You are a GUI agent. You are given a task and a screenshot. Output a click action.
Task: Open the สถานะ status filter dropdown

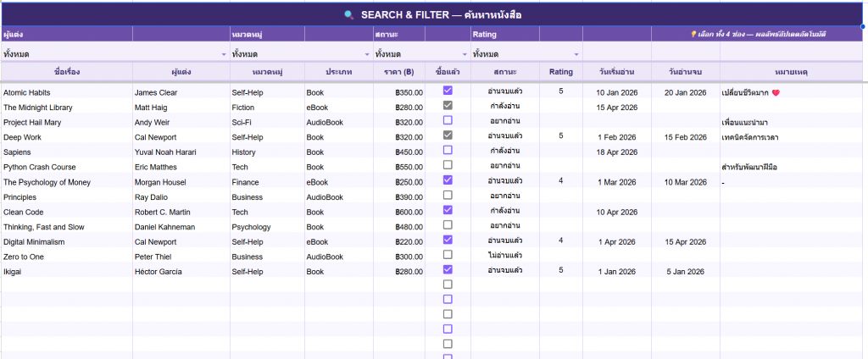tap(463, 54)
